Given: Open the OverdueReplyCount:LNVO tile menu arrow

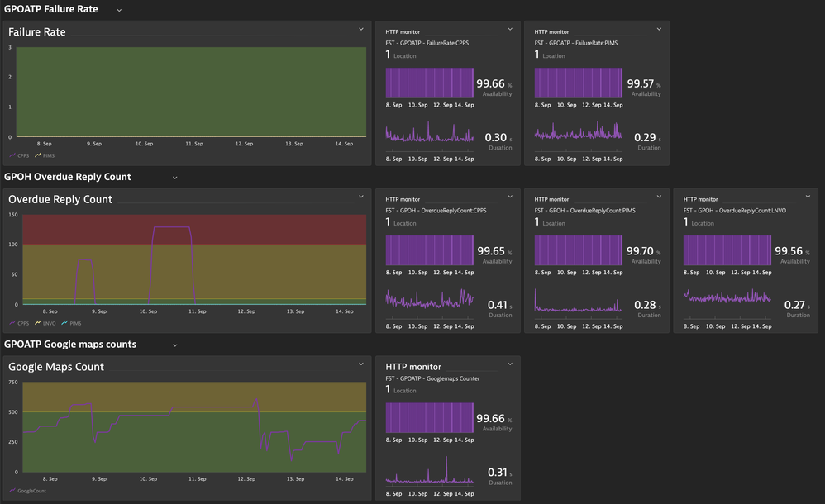Looking at the screenshot, I should click(808, 197).
